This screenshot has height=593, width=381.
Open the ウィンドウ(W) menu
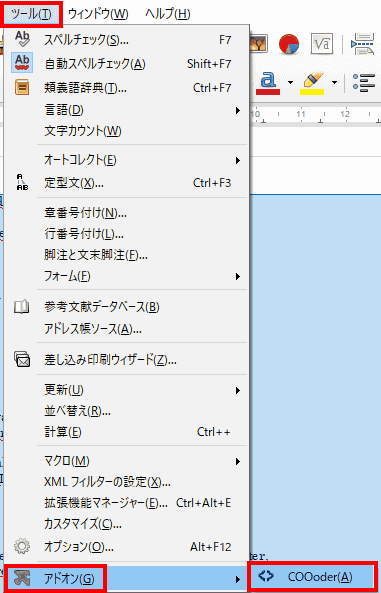click(98, 14)
